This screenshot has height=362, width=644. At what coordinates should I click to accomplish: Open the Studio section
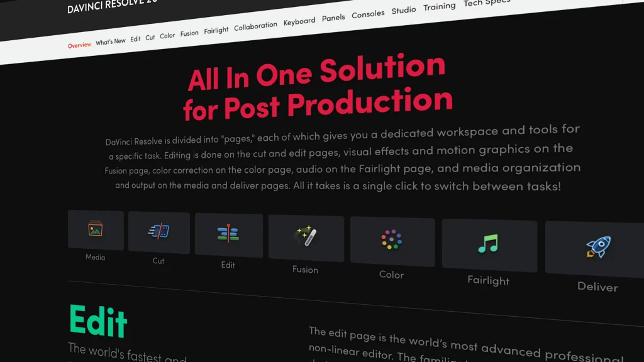(x=403, y=10)
